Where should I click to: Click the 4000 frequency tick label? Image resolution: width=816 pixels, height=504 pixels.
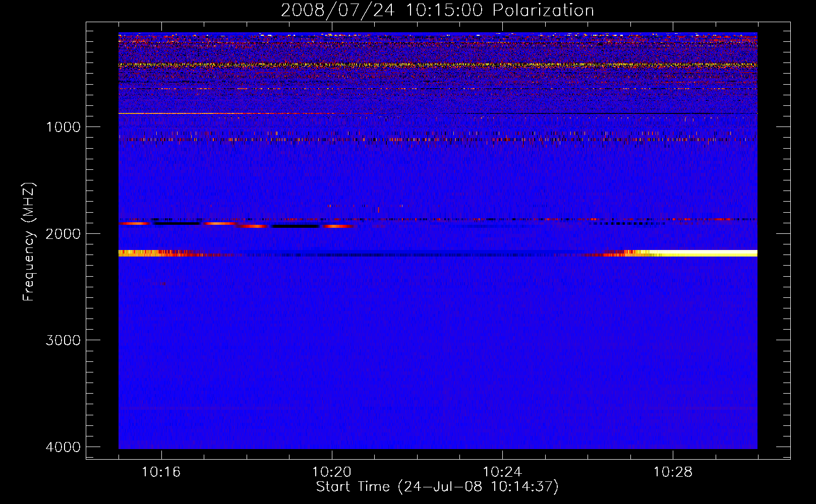click(63, 447)
